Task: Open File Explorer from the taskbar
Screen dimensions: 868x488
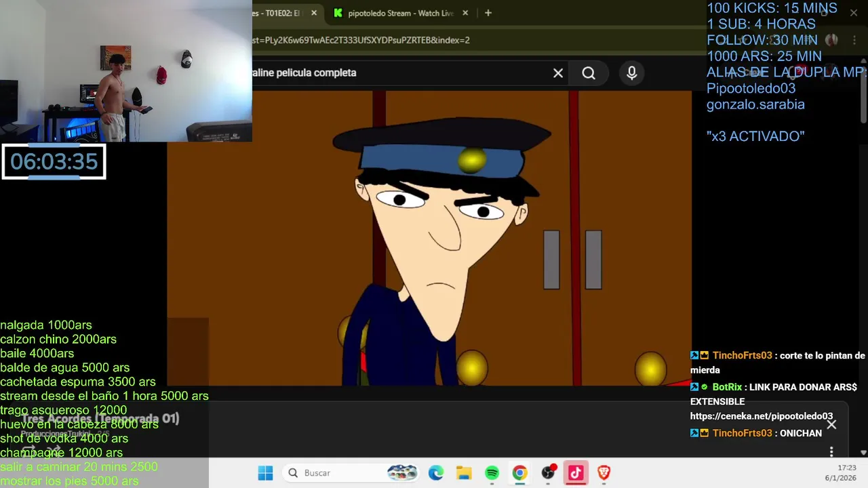Action: (464, 473)
